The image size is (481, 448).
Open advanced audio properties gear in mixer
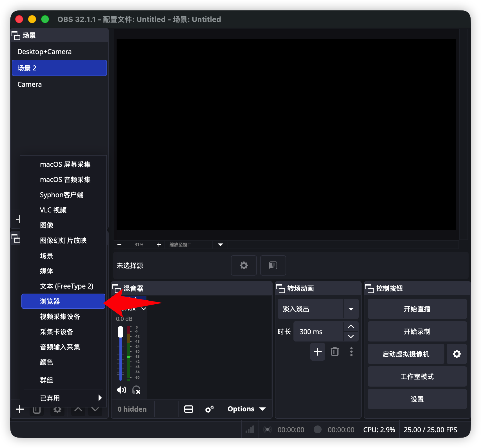pos(209,409)
